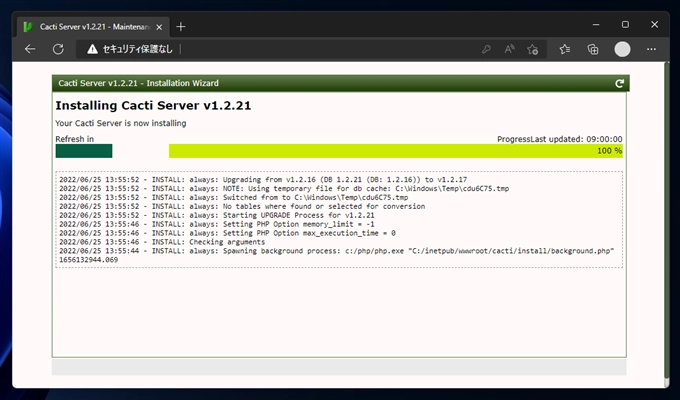Open the browser settings ellipsis menu
Image resolution: width=680 pixels, height=400 pixels.
pyautogui.click(x=651, y=49)
